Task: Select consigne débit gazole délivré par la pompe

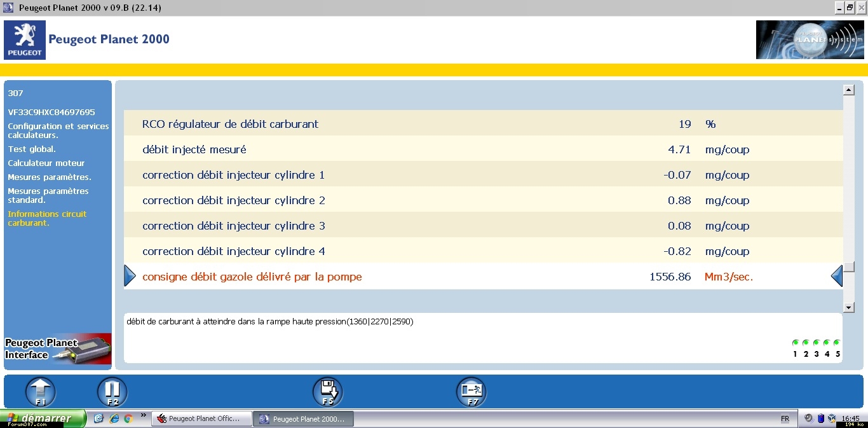Action: 484,277
